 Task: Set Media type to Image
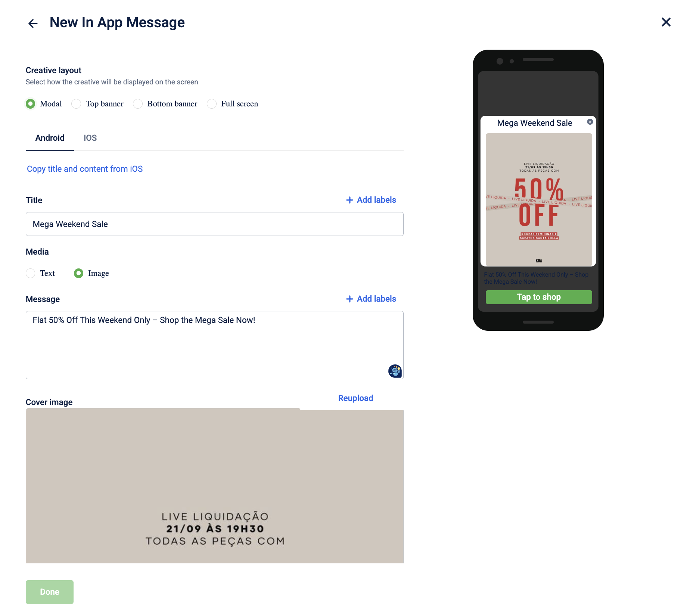(x=78, y=273)
